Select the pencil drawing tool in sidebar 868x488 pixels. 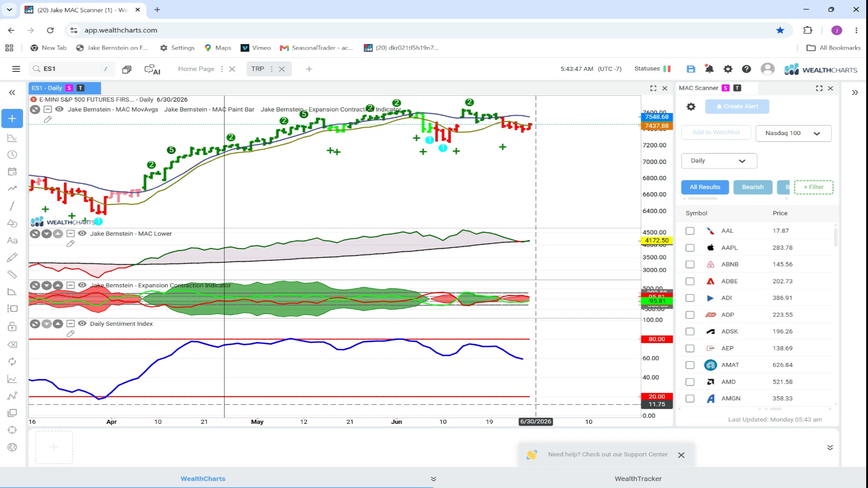tap(12, 258)
